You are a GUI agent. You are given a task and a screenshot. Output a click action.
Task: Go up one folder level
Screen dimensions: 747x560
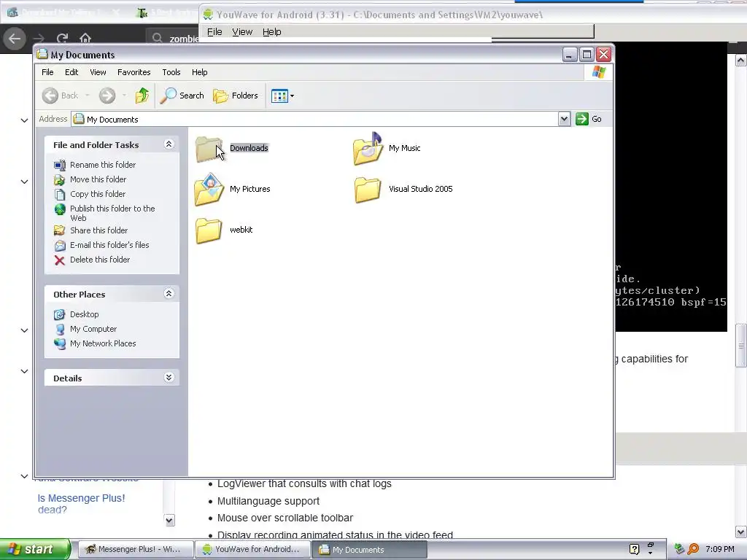(142, 96)
